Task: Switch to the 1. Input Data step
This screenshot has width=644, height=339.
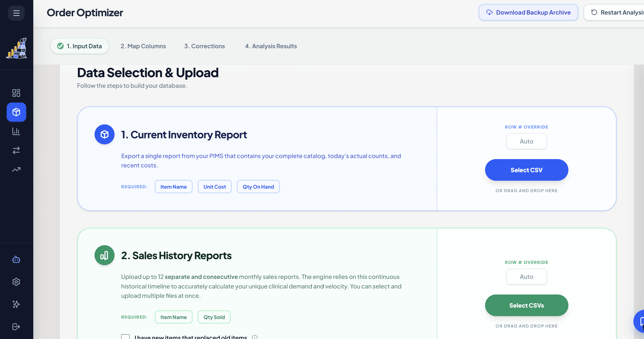Action: coord(80,46)
